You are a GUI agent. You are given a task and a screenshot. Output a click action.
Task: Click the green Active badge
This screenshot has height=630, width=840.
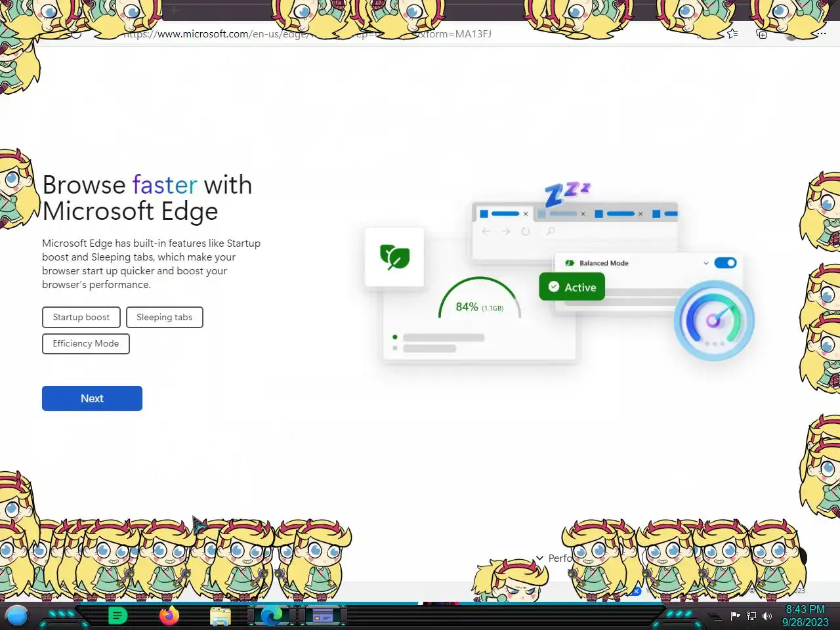(572, 287)
